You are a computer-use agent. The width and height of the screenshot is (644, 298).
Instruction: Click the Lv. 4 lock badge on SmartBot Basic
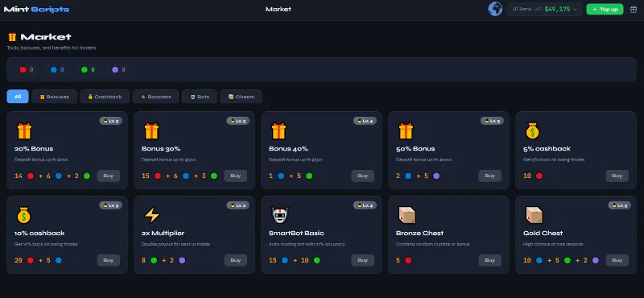[365, 205]
